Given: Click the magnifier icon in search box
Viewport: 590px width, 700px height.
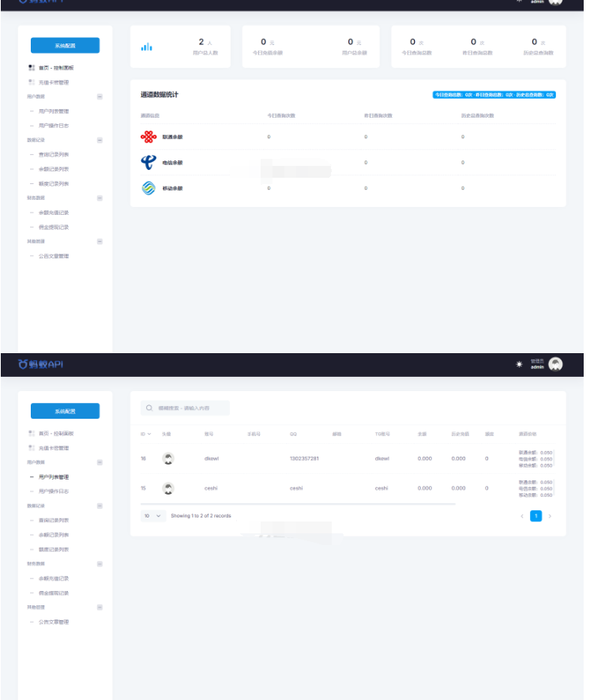Looking at the screenshot, I should [149, 408].
